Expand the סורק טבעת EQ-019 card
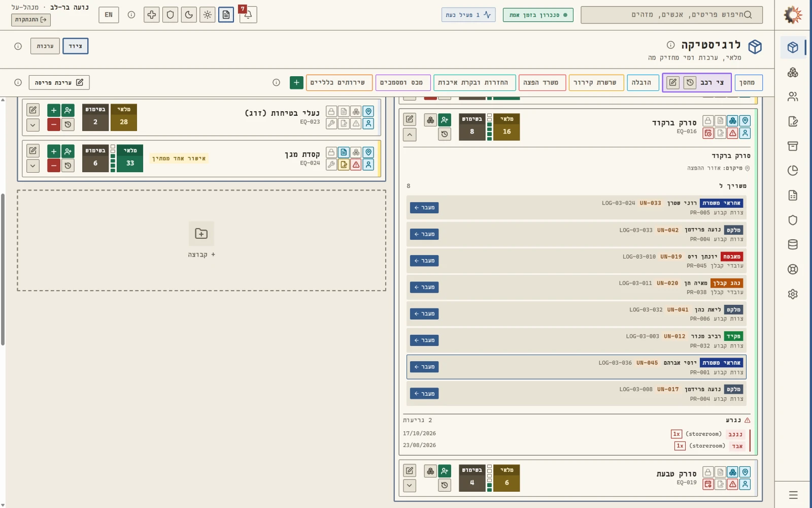This screenshot has width=812, height=508. [410, 486]
